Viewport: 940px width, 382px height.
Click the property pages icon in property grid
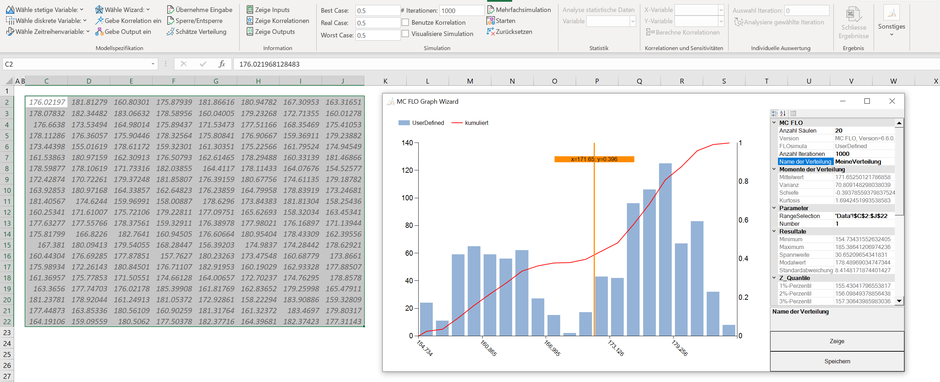pos(793,113)
